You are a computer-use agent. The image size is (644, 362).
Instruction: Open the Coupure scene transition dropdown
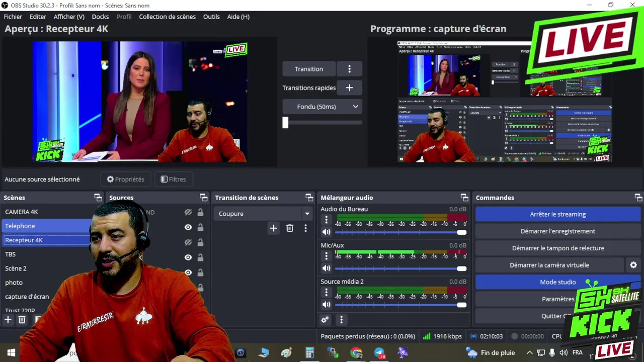tap(263, 214)
